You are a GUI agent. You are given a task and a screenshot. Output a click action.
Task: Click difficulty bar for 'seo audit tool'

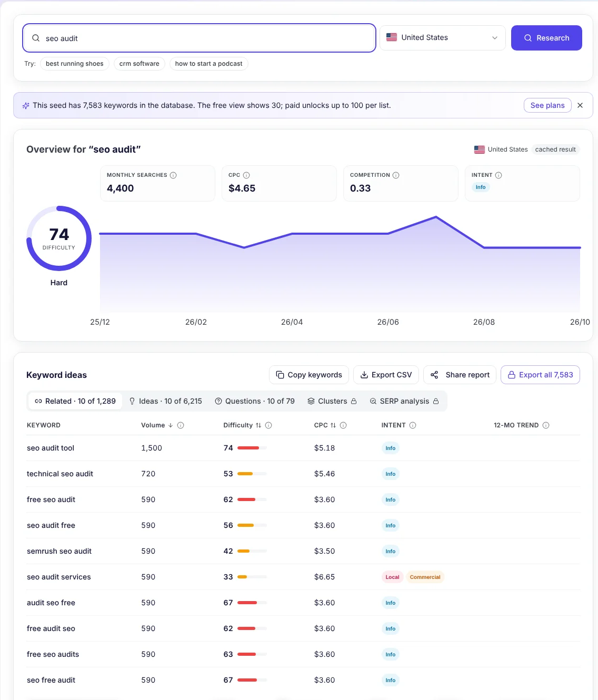pyautogui.click(x=252, y=448)
